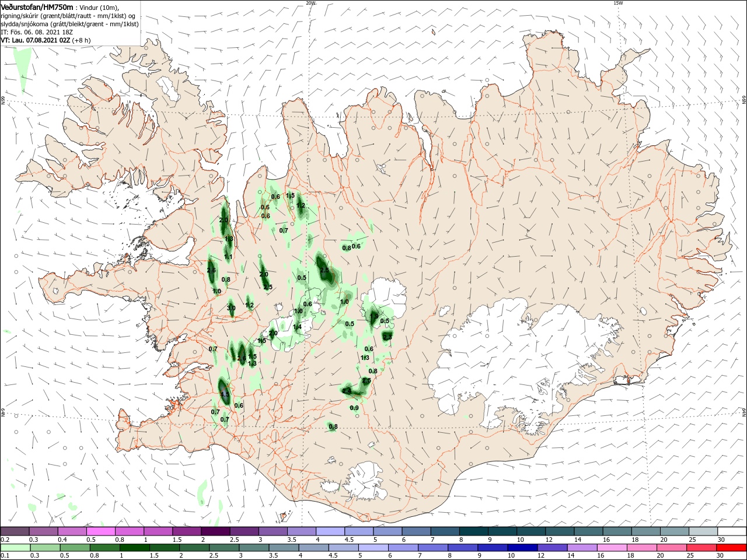
Task: Pick the mauve 0.3 snow legend swatch
Action: [44, 531]
